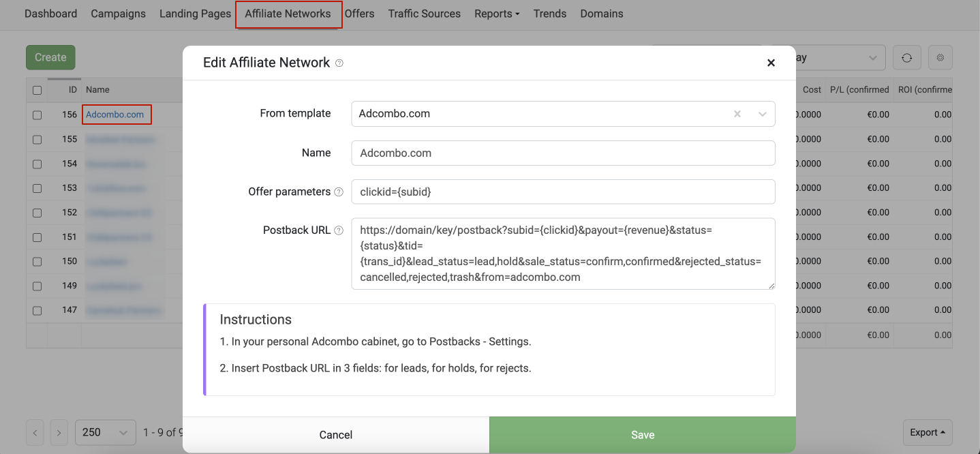Close the Edit Affiliate Network dialog
This screenshot has height=454, width=980.
point(771,63)
